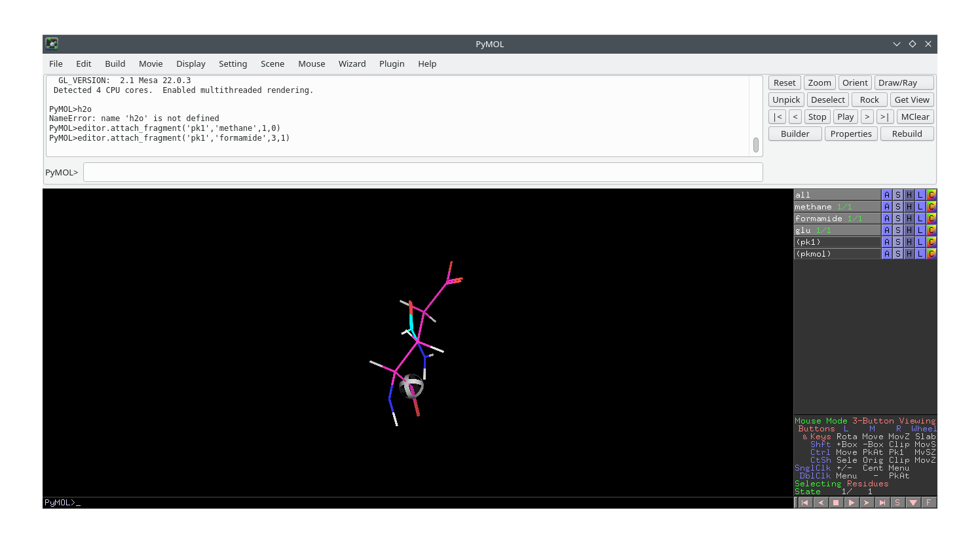
Task: Click the Mouse Mode 3-Button Viewing label
Action: (x=865, y=421)
